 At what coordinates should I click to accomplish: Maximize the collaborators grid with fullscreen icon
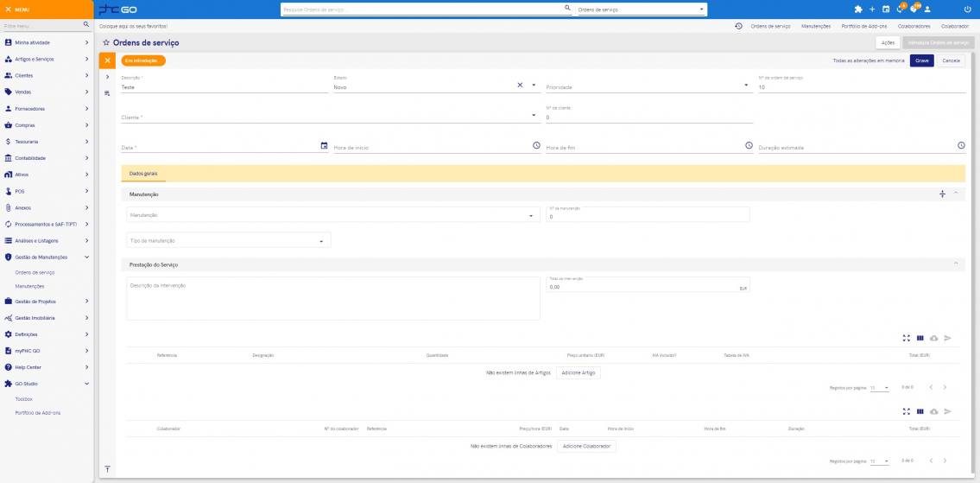click(907, 411)
